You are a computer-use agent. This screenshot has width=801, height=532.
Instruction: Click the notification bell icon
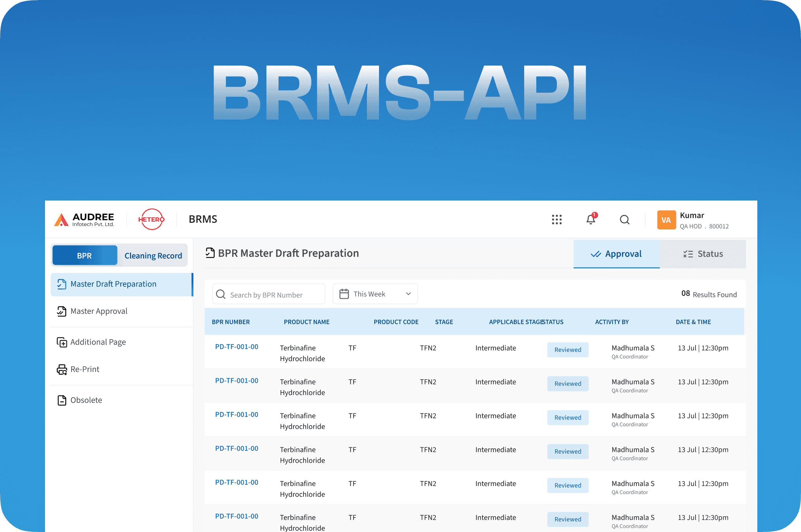(x=591, y=220)
